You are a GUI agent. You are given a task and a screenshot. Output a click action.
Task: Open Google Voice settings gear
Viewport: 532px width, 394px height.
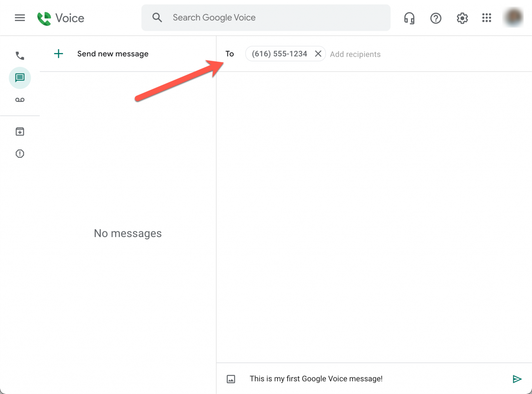pyautogui.click(x=462, y=18)
